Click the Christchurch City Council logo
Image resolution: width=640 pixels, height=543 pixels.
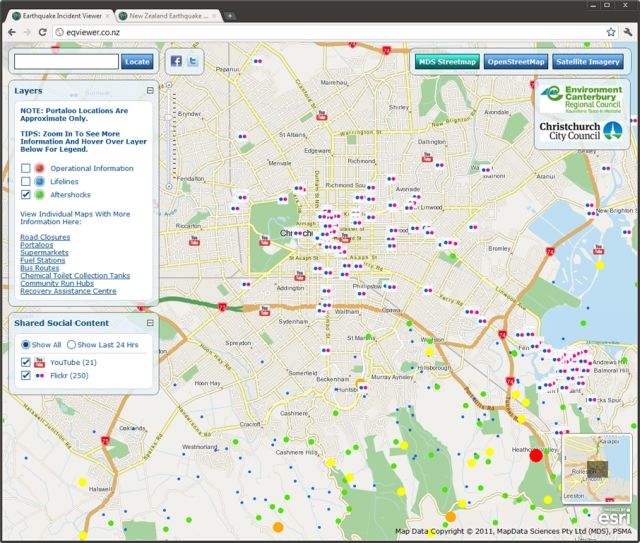click(581, 131)
